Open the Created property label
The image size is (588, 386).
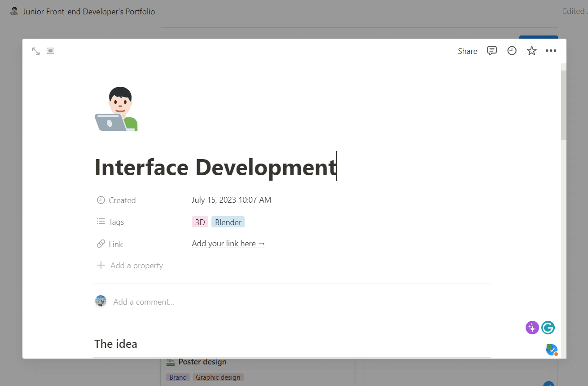pyautogui.click(x=122, y=200)
